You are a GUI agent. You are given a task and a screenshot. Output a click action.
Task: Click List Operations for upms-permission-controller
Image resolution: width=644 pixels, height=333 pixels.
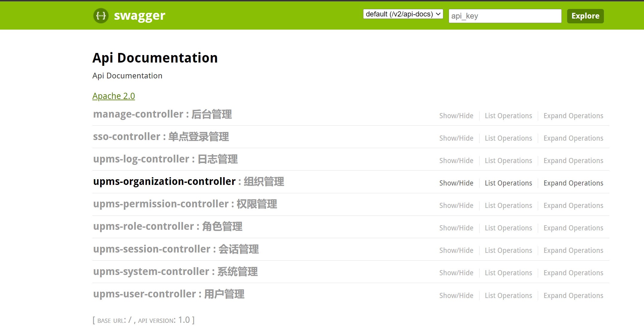(x=508, y=205)
